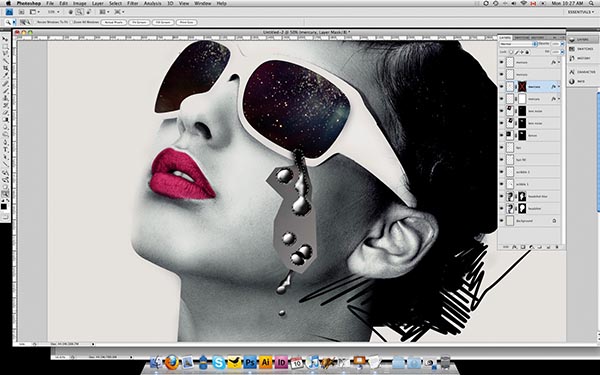Click the Zoom magnifier in application bar
Image resolution: width=600 pixels, height=375 pixels.
coord(79,12)
